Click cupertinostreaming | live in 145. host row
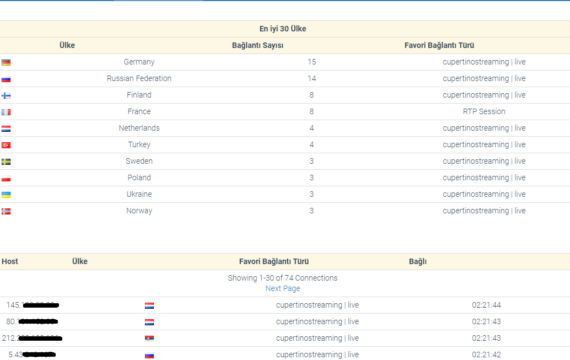Screen dimensions: 570x360 click(317, 305)
